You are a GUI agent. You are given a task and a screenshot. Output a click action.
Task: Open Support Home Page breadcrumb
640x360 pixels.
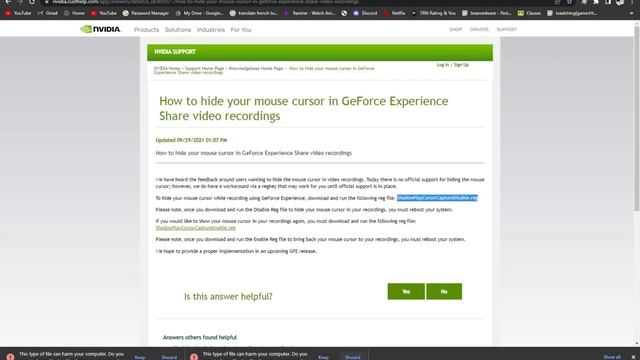pos(204,68)
